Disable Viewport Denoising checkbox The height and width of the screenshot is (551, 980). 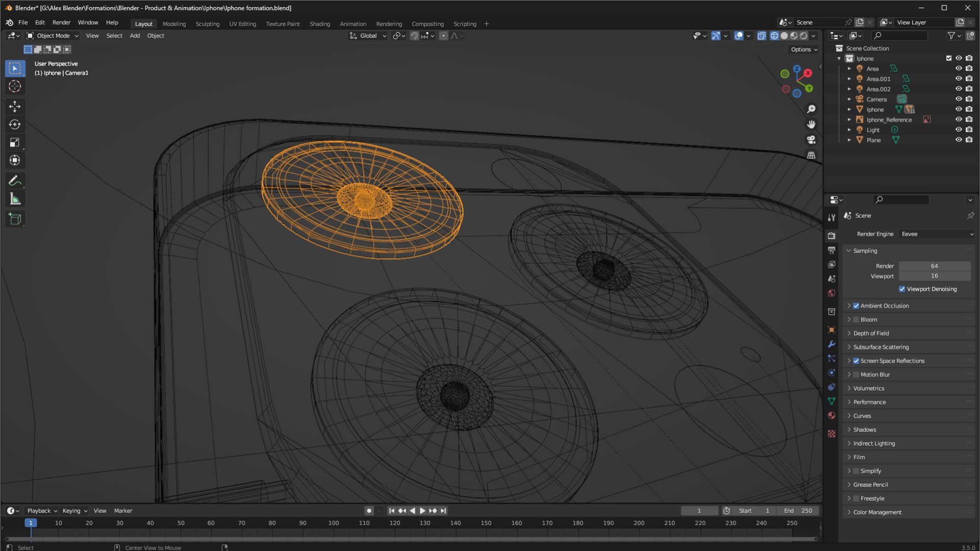902,289
